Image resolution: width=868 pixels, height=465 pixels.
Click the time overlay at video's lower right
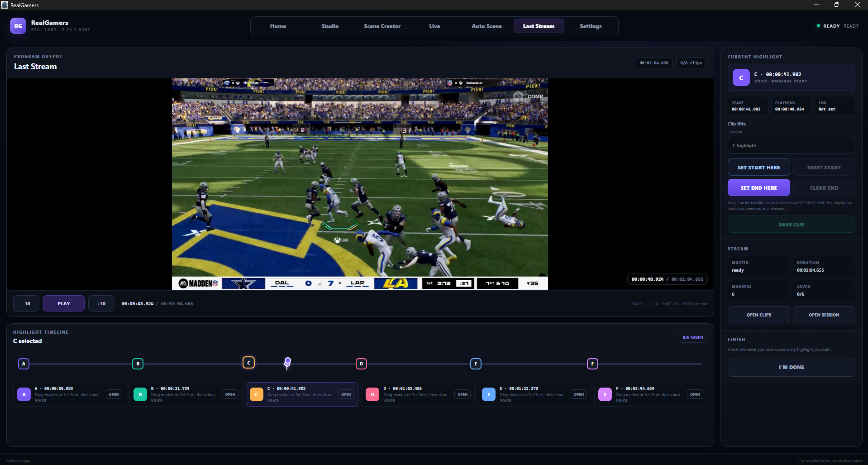coord(667,279)
